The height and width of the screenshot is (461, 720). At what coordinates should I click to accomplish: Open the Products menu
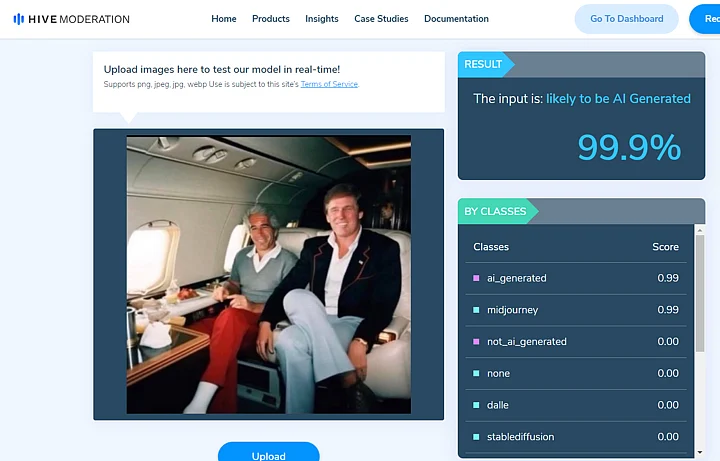271,19
